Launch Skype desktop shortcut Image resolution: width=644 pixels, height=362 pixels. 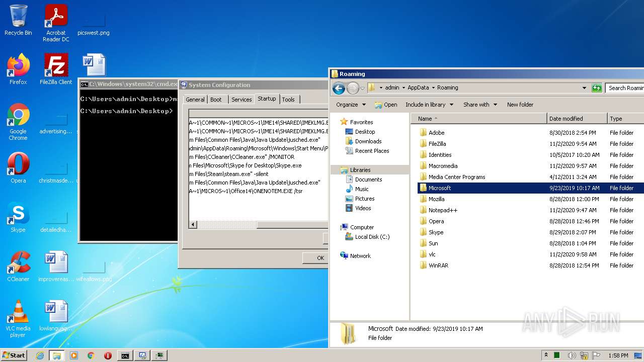click(18, 217)
